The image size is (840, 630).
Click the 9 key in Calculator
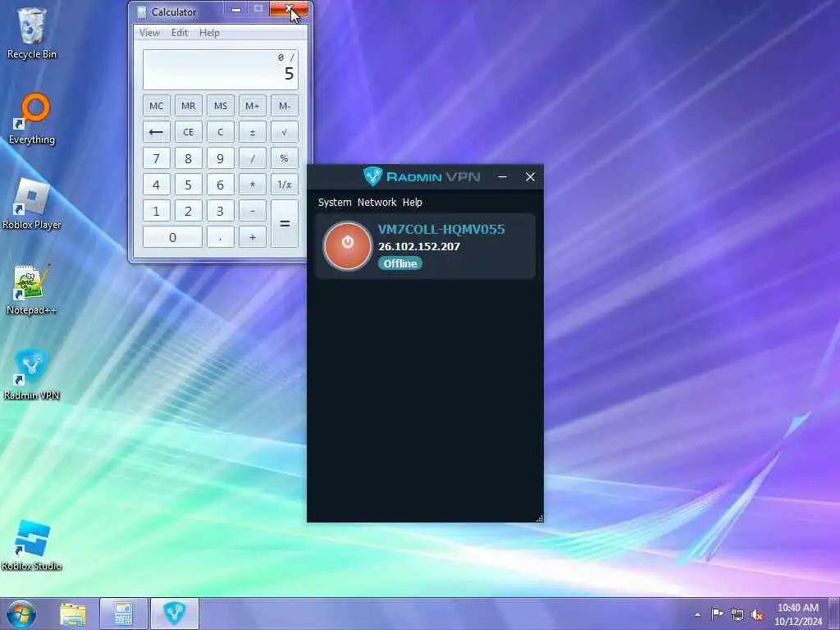(220, 158)
